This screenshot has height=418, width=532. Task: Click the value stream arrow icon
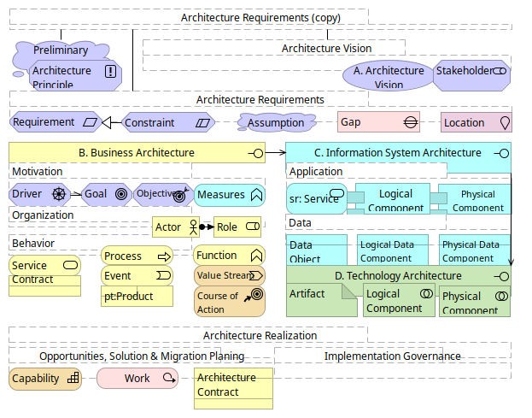coord(256,275)
